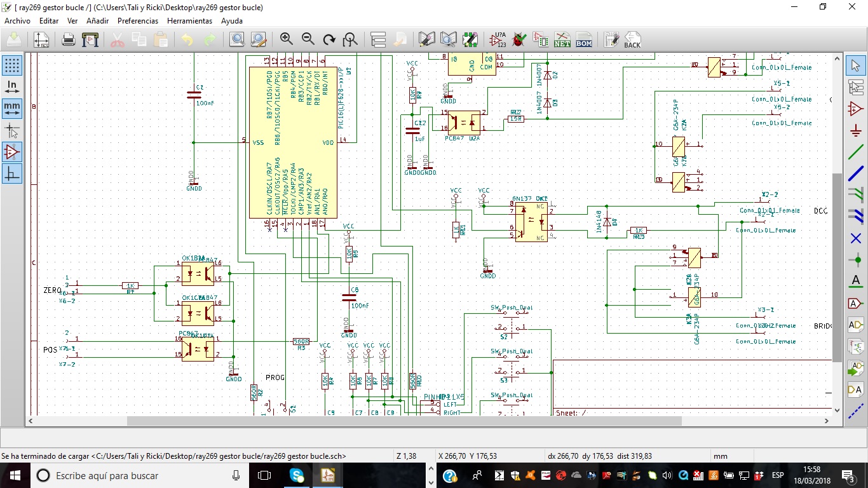Image resolution: width=868 pixels, height=488 pixels.
Task: Select the Place Junction tool
Action: (855, 260)
